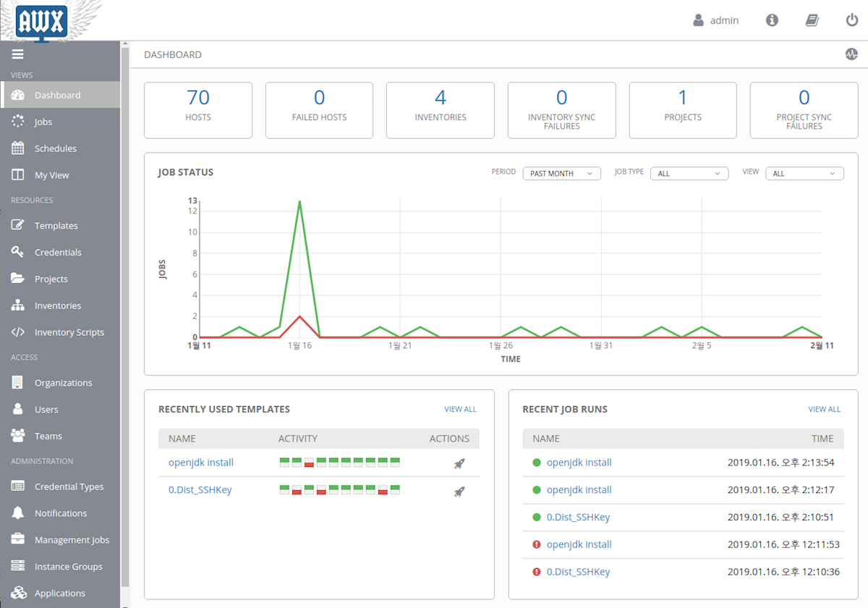The image size is (868, 608).
Task: Open 0.Dist_SSHKey template link
Action: click(x=200, y=490)
